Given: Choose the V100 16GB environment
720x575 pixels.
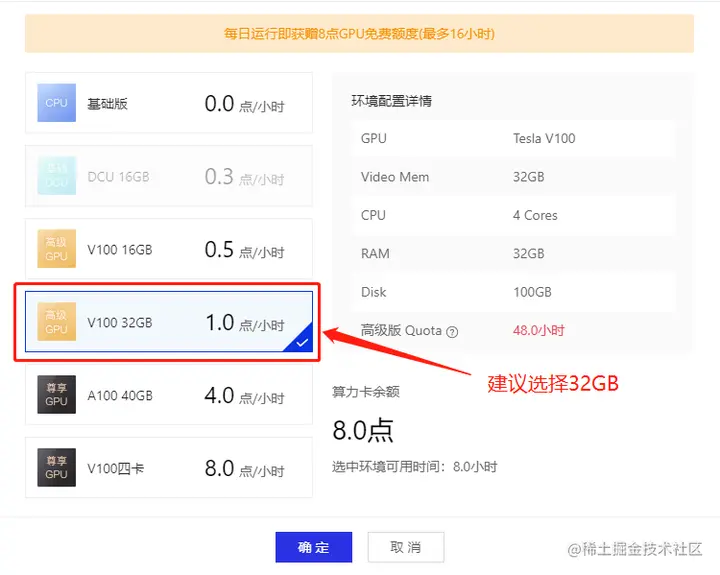Looking at the screenshot, I should click(169, 249).
